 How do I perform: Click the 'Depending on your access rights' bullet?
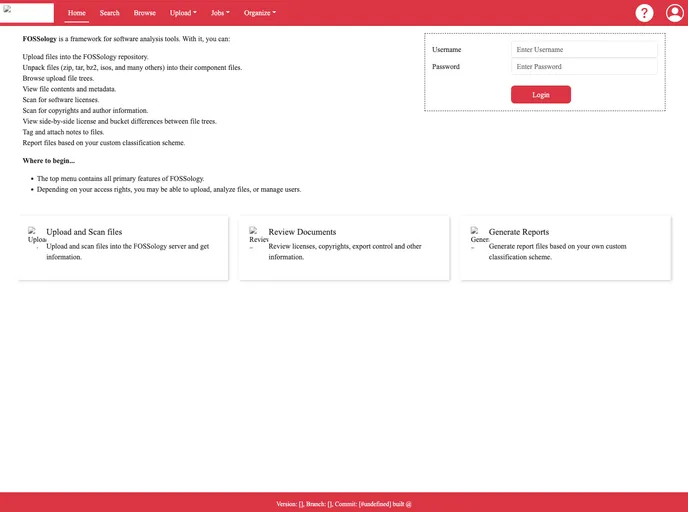(169, 190)
